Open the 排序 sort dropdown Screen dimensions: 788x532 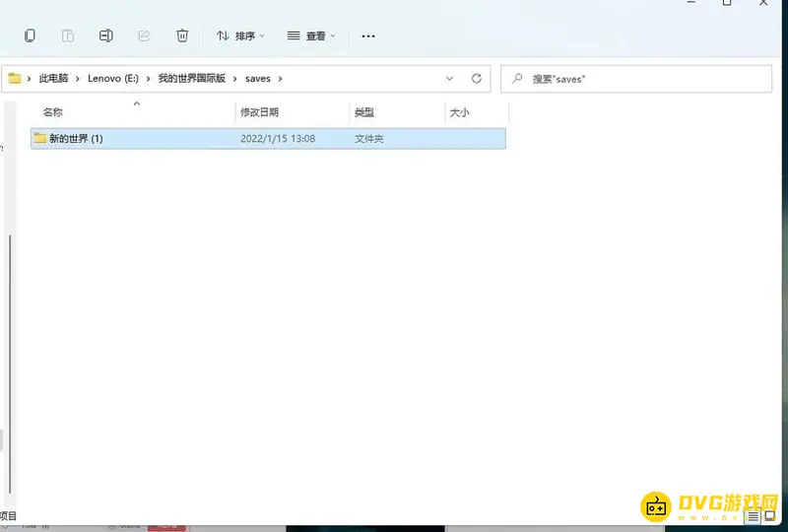click(240, 35)
